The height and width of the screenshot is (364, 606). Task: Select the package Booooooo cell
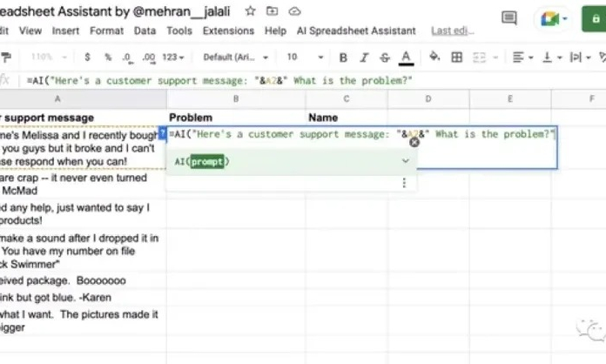click(83, 280)
